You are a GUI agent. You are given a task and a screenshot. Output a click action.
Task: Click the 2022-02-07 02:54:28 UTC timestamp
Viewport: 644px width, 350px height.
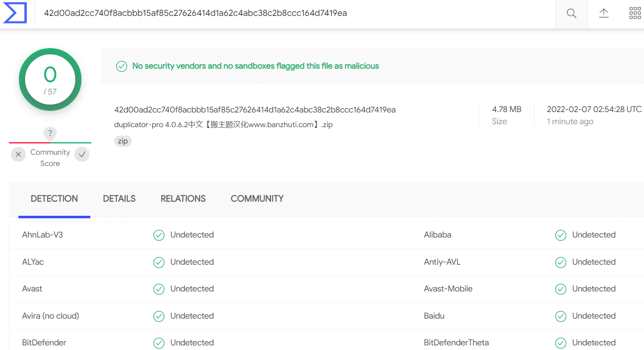pos(594,109)
